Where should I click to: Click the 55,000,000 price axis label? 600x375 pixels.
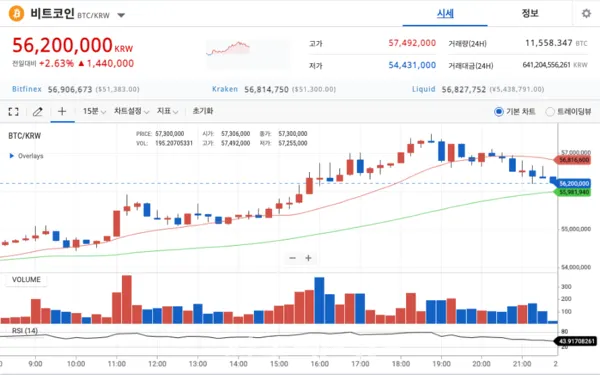click(x=576, y=229)
